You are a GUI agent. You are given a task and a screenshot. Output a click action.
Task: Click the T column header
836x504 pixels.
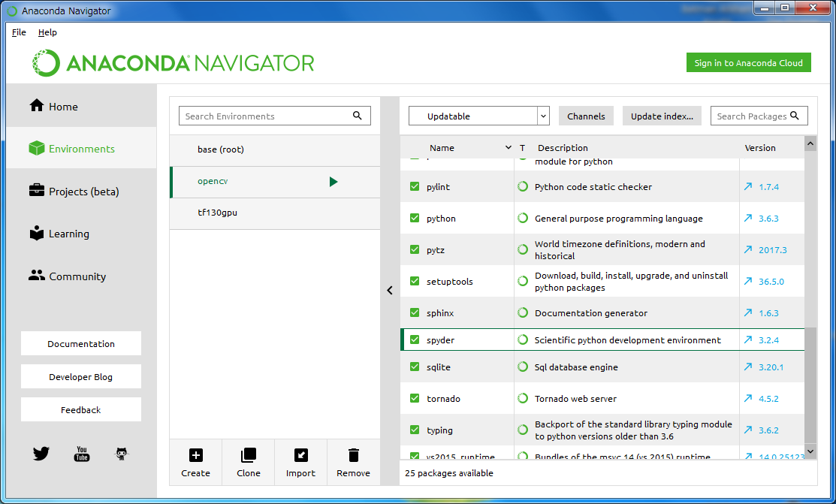(523, 148)
